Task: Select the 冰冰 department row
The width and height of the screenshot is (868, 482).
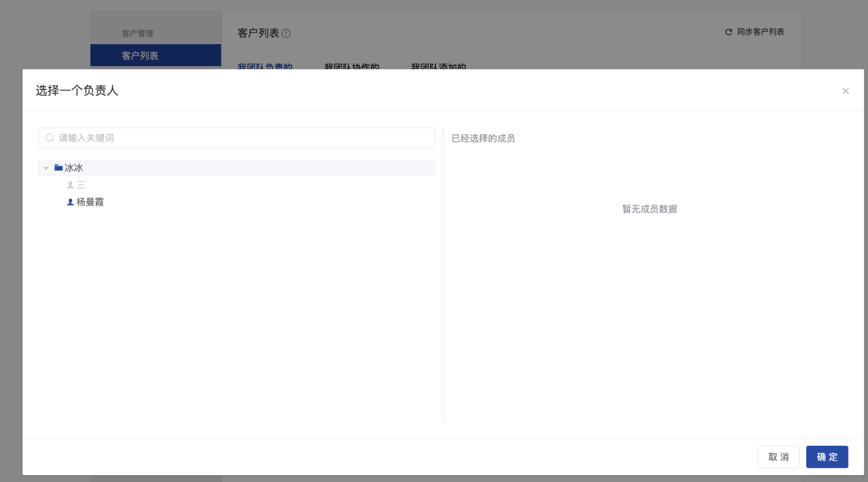Action: (236, 168)
